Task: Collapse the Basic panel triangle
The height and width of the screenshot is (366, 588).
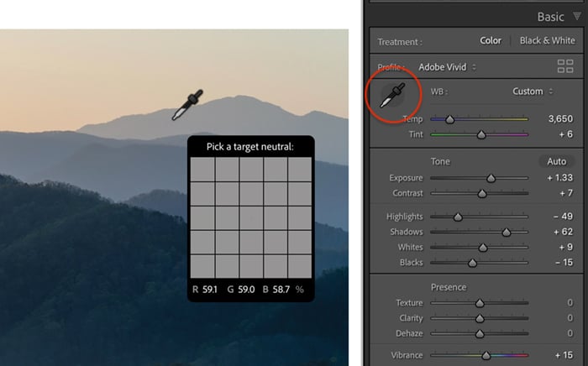Action: 577,16
